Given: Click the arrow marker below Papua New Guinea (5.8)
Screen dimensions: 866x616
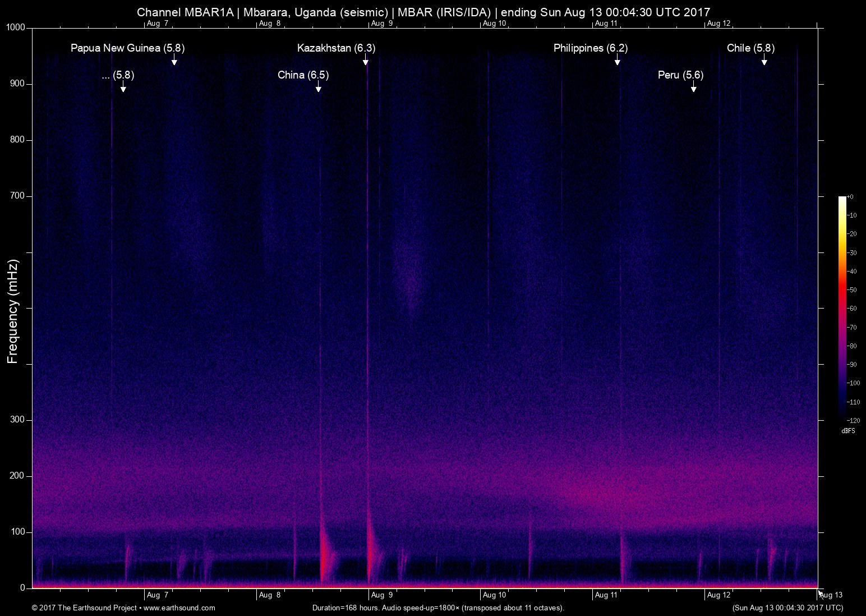Looking at the screenshot, I should pos(174,60).
